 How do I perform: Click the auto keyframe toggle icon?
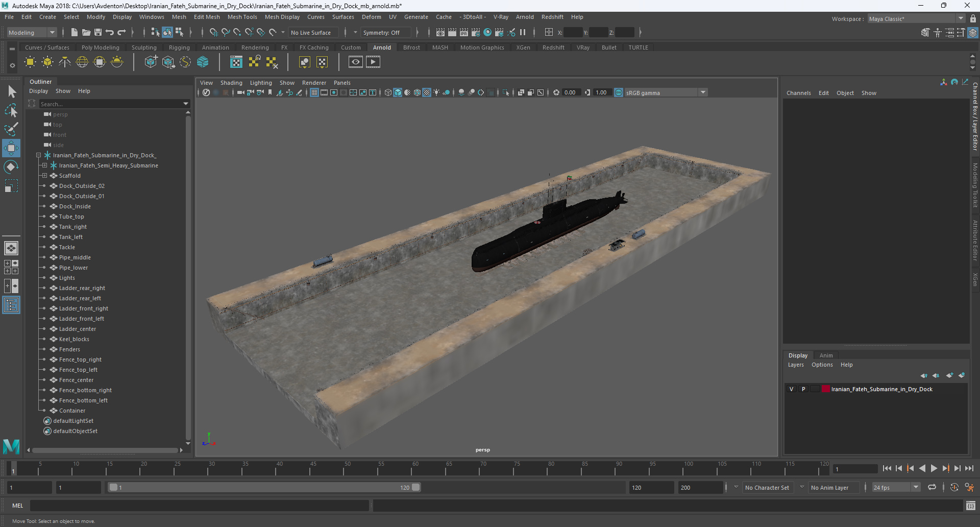coord(954,488)
